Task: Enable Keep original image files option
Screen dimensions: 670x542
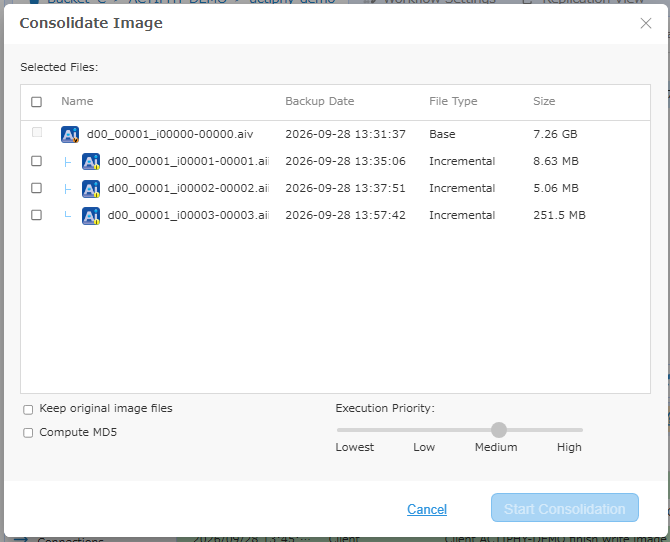Action: point(28,409)
